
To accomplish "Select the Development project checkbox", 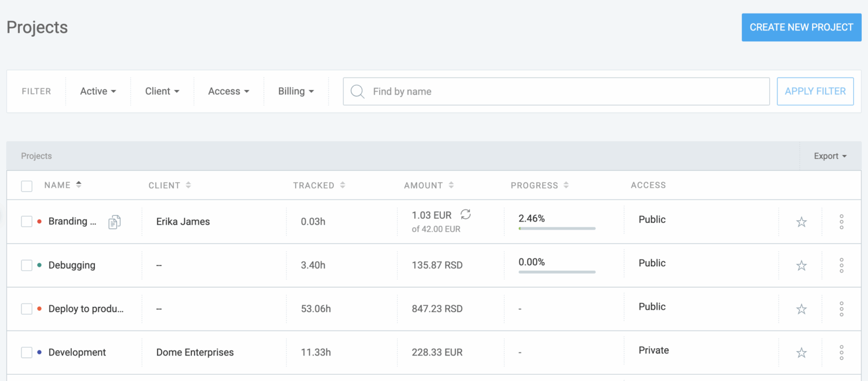I will pyautogui.click(x=27, y=353).
